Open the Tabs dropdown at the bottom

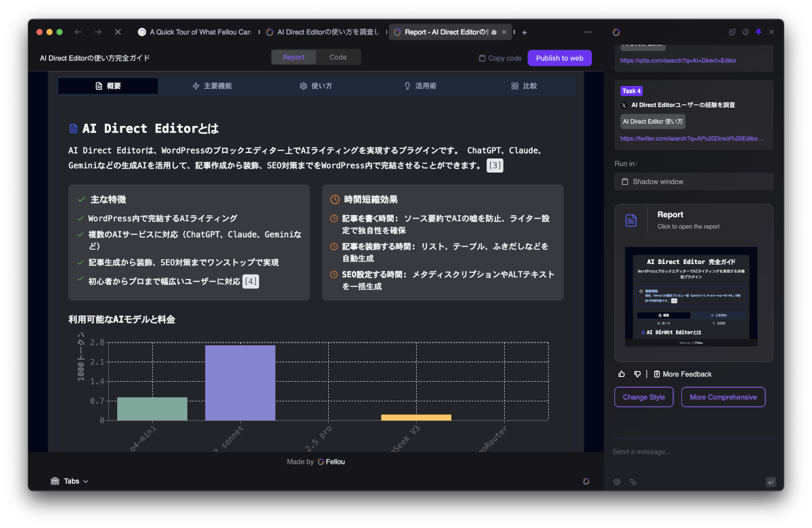coord(70,481)
